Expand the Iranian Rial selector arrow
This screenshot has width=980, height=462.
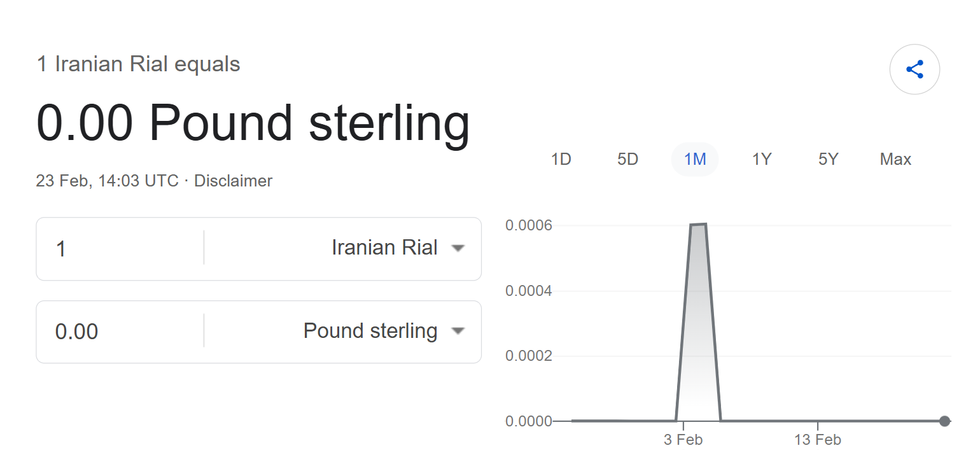(x=458, y=248)
